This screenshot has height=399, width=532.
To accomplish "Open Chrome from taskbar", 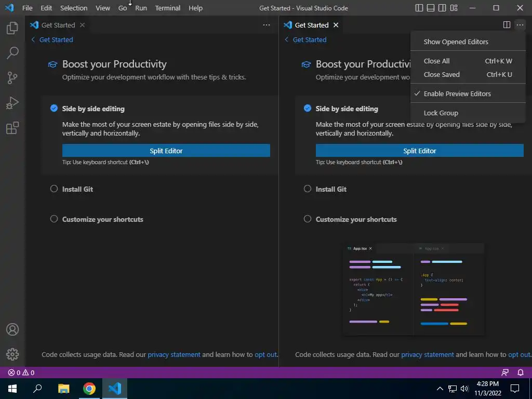I will tap(89, 389).
